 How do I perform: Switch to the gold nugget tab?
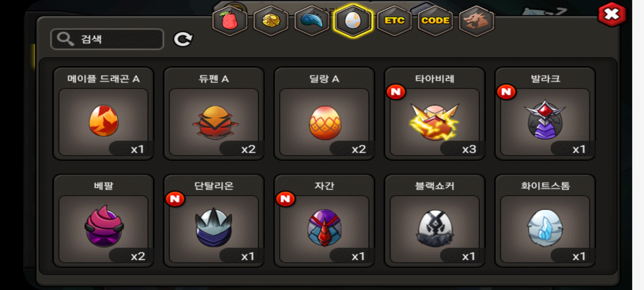pos(271,20)
